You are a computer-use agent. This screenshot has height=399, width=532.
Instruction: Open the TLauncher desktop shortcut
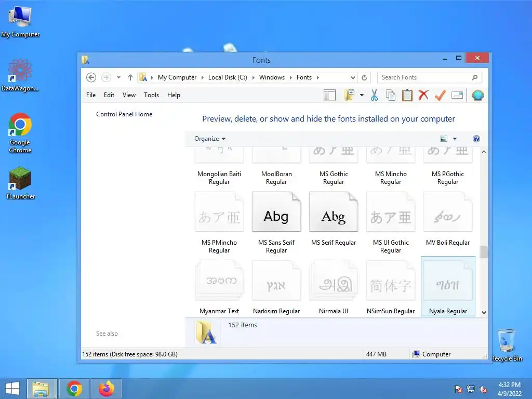(20, 183)
